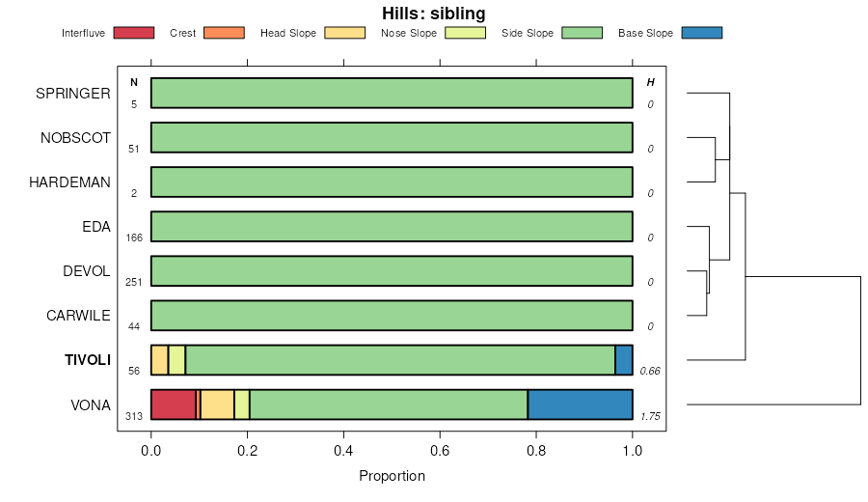
Task: Click the EDA green bar
Action: (x=392, y=227)
